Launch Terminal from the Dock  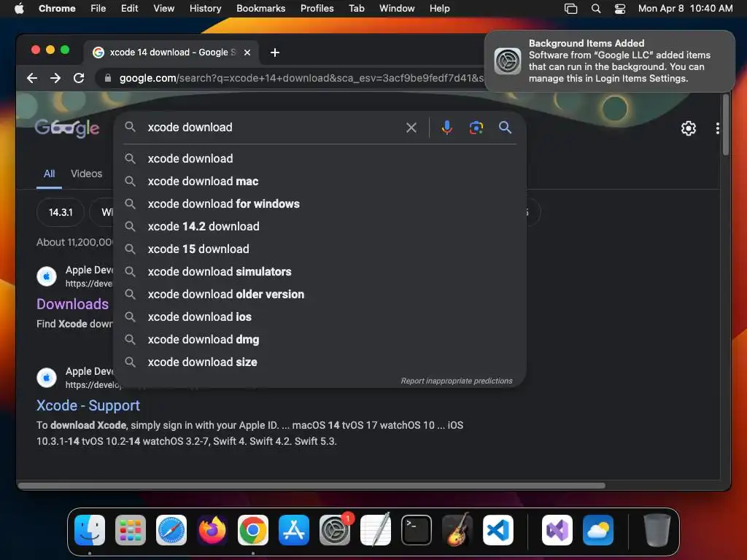[x=417, y=530]
